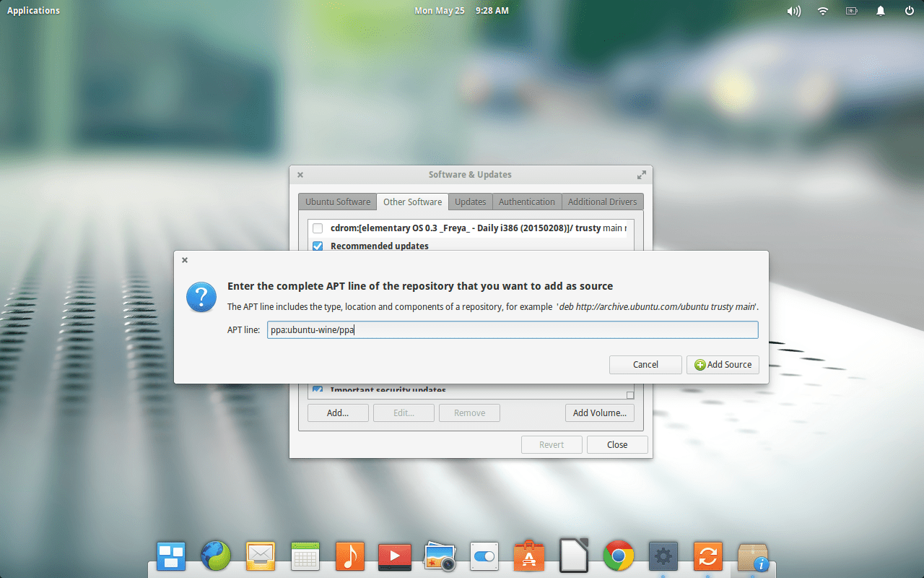Launch AppCenter from the dock
The width and height of the screenshot is (924, 578).
pos(528,556)
